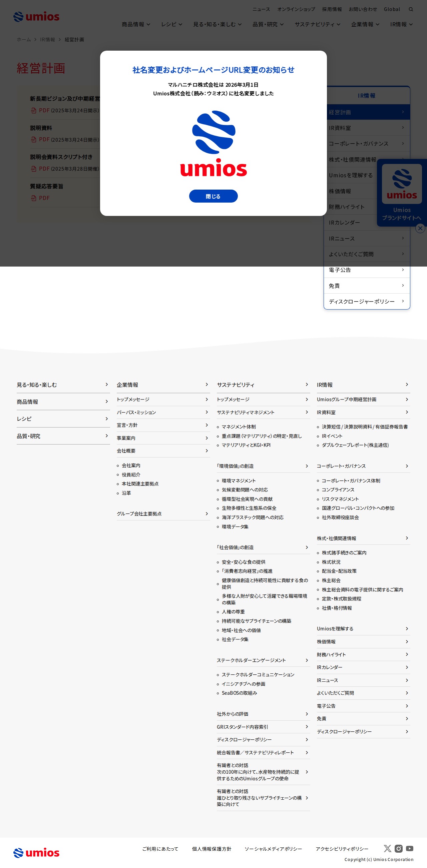Select 免責 in the IR sidebar
The width and height of the screenshot is (427, 868).
[x=367, y=286]
